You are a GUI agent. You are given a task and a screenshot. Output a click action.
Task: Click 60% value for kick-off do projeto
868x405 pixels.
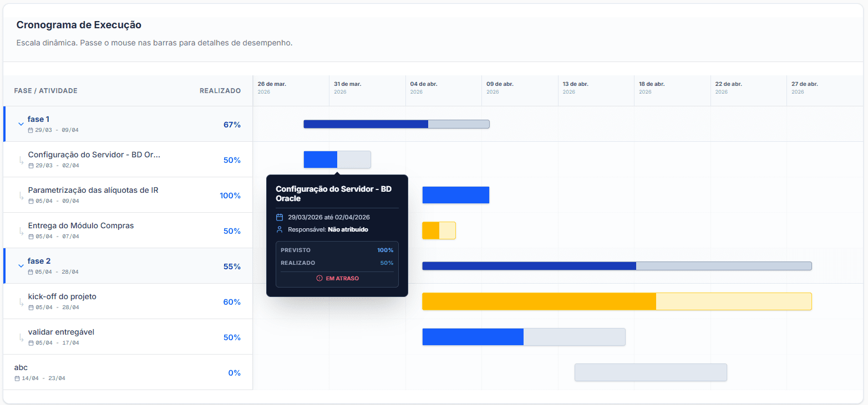coord(232,302)
